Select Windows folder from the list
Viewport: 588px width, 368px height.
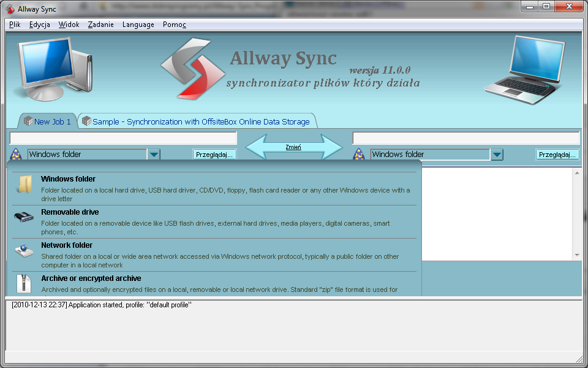pos(214,188)
